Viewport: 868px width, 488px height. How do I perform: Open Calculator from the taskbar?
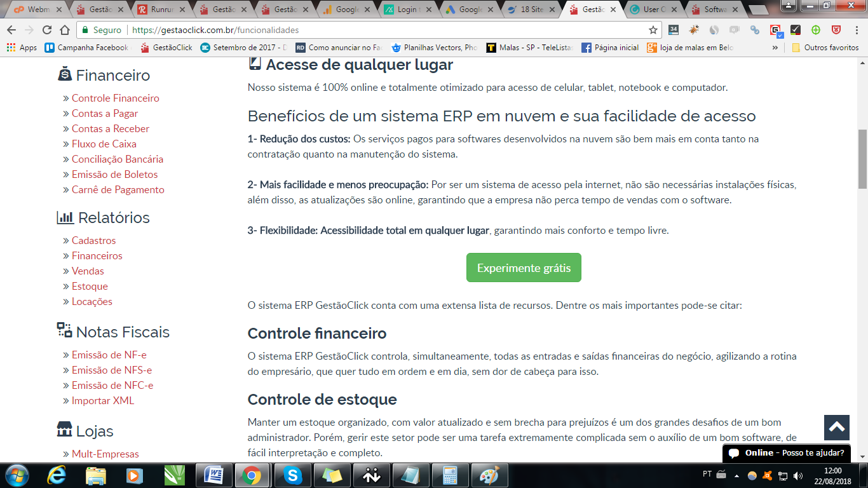[x=450, y=475]
